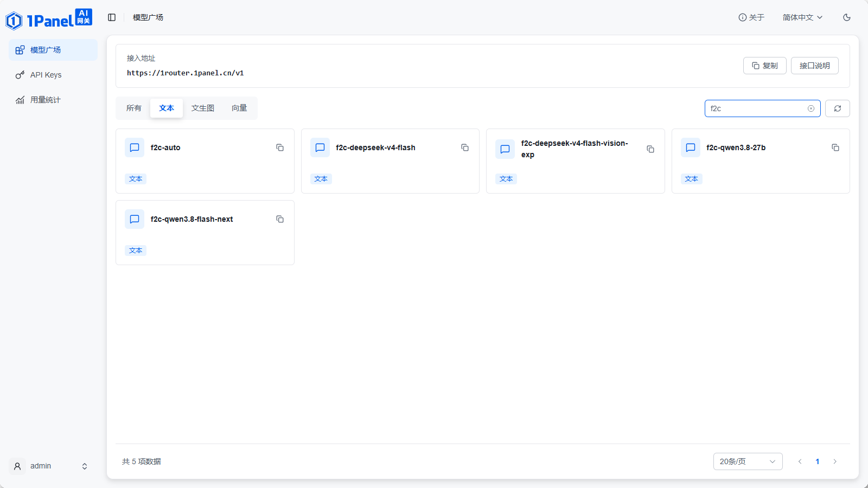This screenshot has height=488, width=868.
Task: Click the 接口说明 button
Action: click(815, 66)
